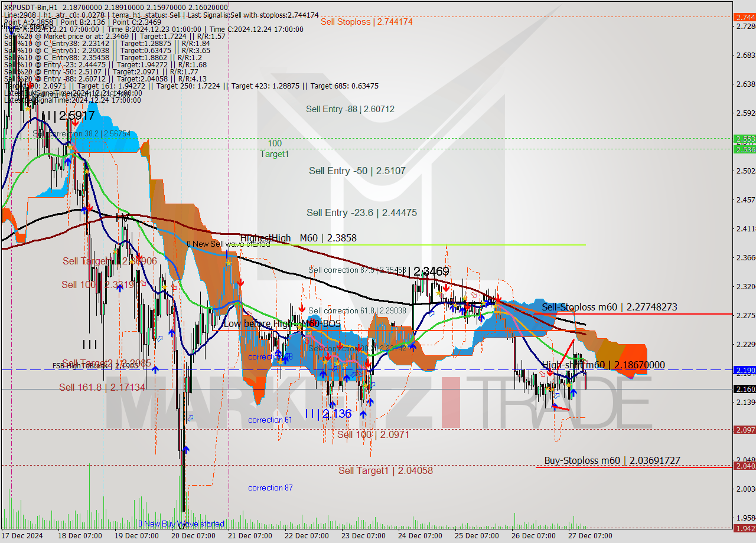Select the 17 Dec 2024 date label
Viewport: 756px width, 543px height.
coord(22,536)
